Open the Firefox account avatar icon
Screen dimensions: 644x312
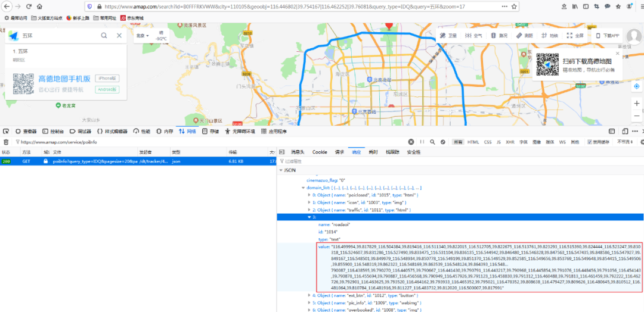pyautogui.click(x=629, y=7)
